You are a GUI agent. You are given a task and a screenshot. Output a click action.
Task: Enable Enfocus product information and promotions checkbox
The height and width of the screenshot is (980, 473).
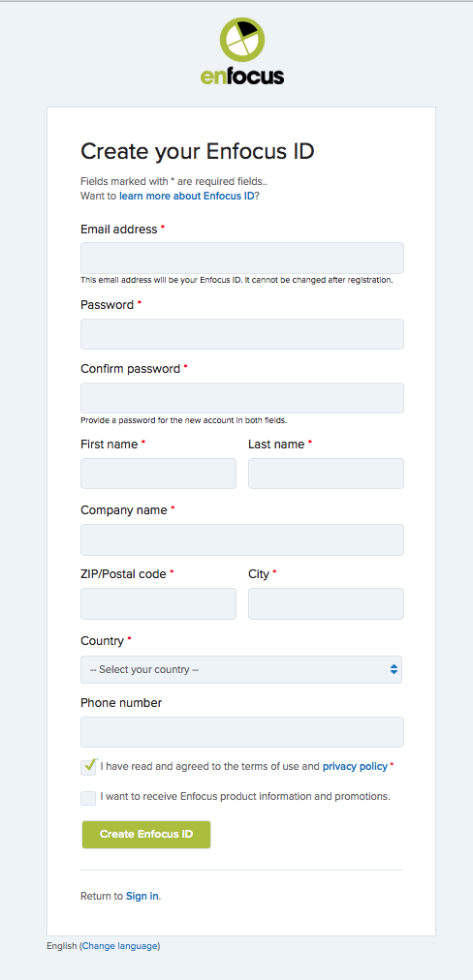(x=88, y=798)
